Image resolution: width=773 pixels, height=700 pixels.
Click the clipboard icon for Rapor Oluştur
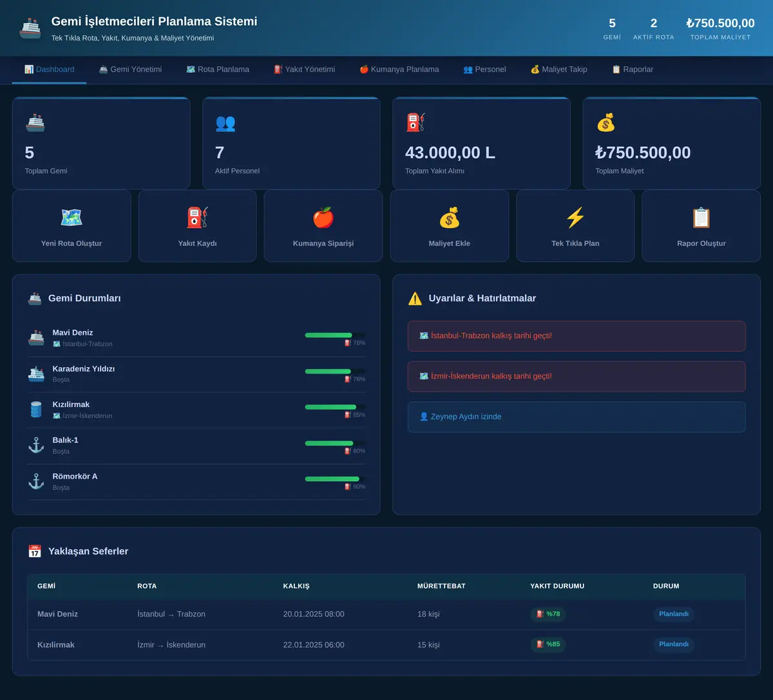(x=701, y=218)
